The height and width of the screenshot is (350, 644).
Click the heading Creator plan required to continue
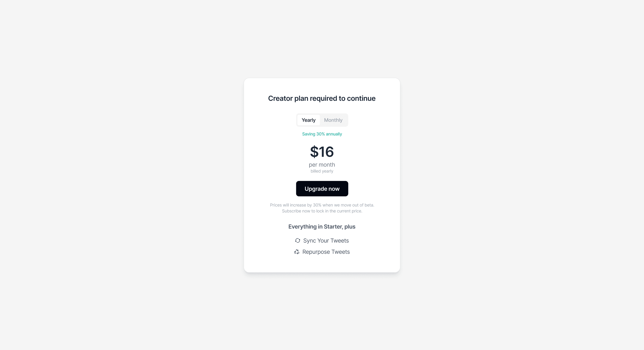click(322, 98)
